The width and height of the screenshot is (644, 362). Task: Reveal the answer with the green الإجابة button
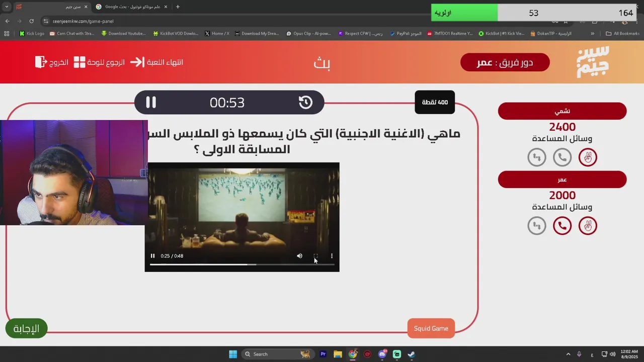26,328
